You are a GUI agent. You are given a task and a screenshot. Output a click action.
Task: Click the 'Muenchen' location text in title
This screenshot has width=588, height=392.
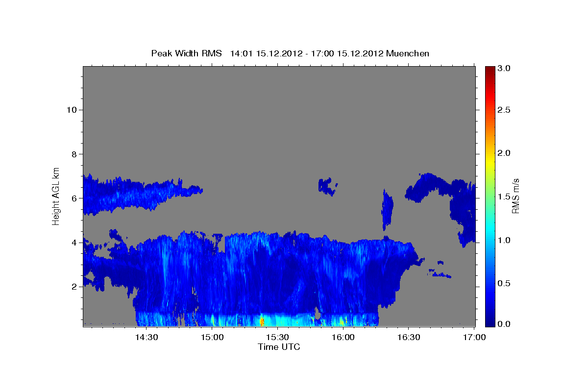(408, 53)
